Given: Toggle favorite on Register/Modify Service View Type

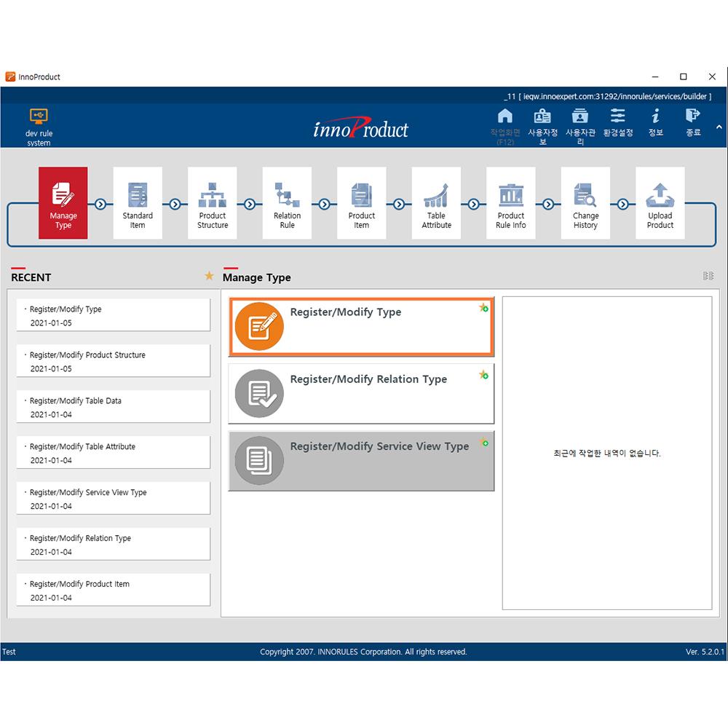Looking at the screenshot, I should pyautogui.click(x=483, y=442).
